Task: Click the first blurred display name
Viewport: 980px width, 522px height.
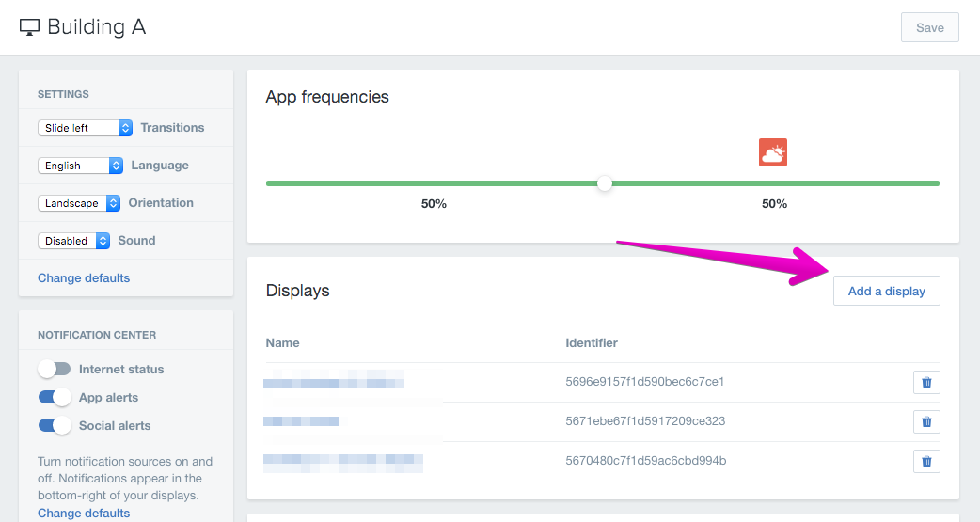Action: point(334,379)
